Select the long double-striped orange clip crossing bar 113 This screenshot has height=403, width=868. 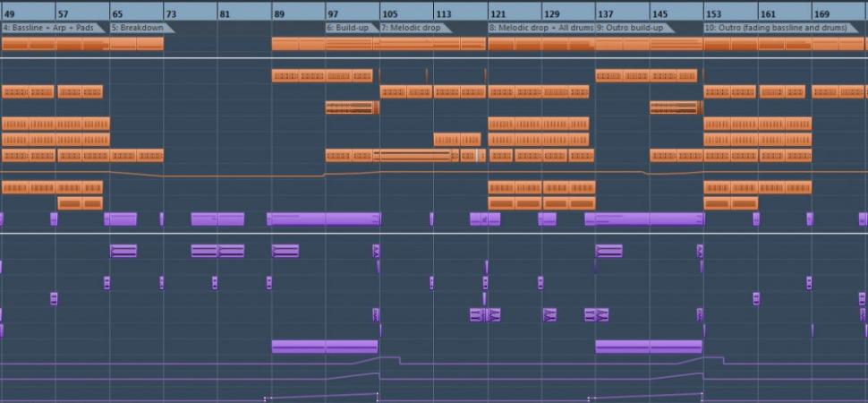coord(413,155)
